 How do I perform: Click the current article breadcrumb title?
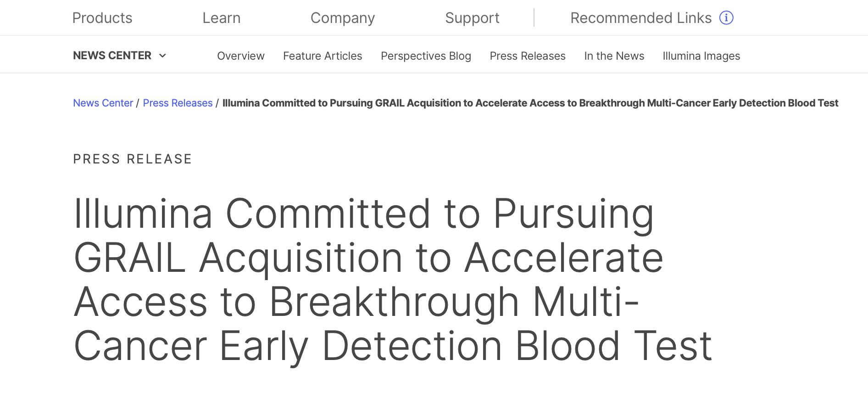click(530, 103)
